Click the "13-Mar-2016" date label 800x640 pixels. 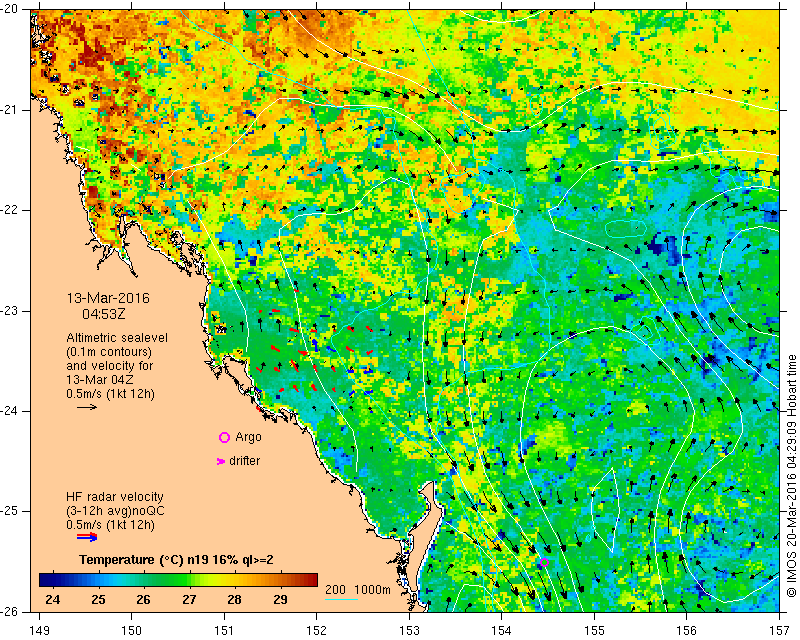pos(108,298)
